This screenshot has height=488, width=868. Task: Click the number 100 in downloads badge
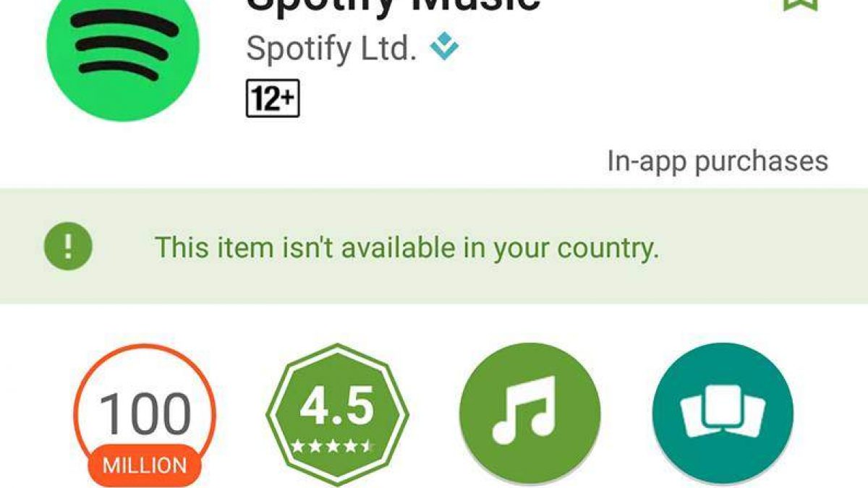point(145,414)
